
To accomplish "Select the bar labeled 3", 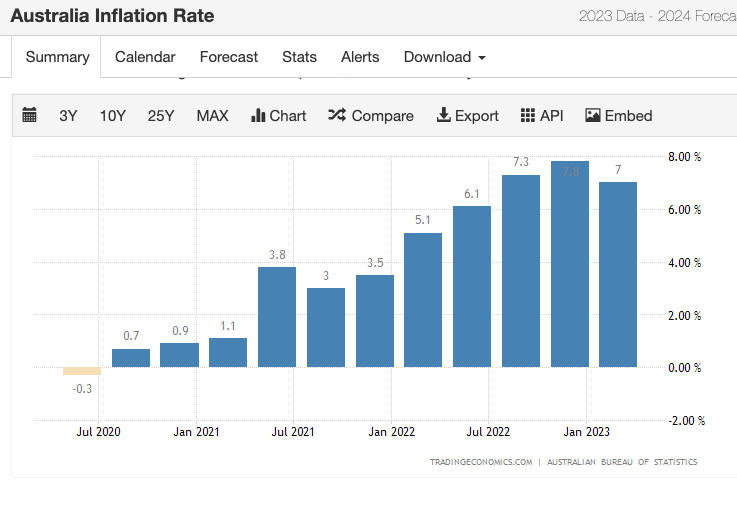I will [326, 328].
